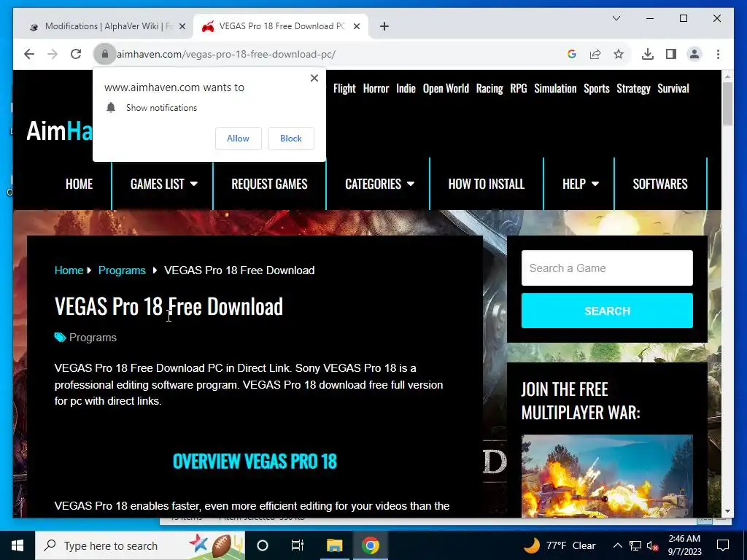Open the Strategy genre link
Viewport: 747px width, 560px height.
633,88
